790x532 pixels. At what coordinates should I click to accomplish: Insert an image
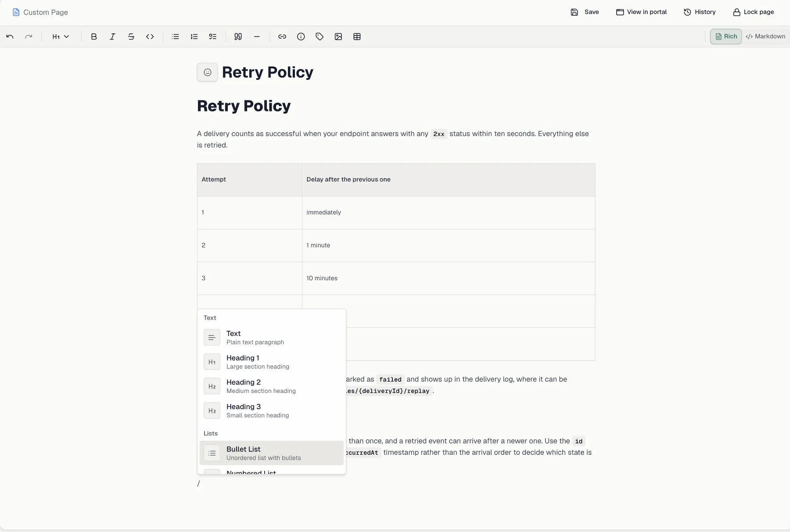338,37
